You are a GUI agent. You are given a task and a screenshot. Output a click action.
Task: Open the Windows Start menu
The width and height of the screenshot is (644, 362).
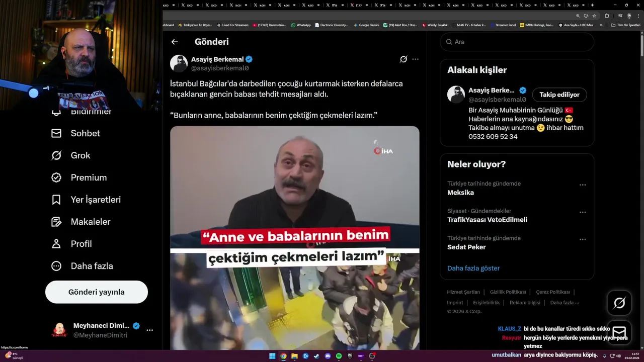[272, 356]
